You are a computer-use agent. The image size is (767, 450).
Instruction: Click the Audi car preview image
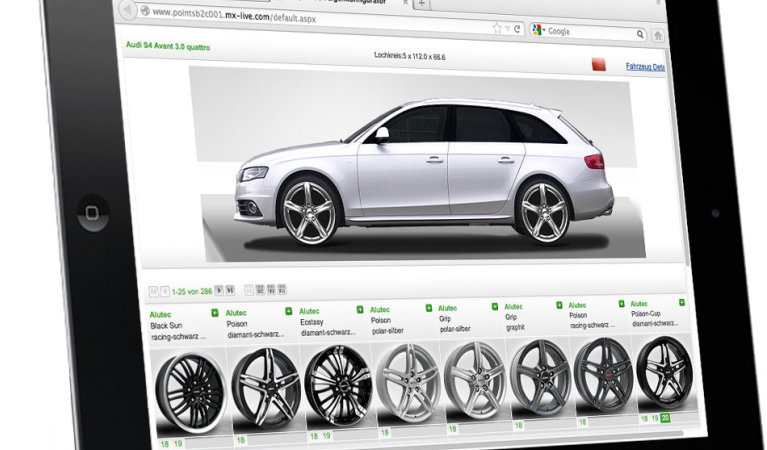(419, 165)
